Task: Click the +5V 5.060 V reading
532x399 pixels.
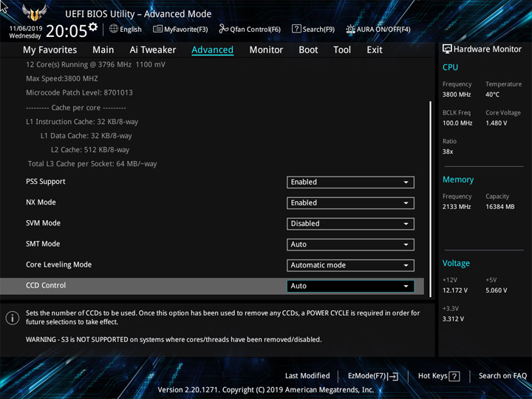Action: click(496, 290)
